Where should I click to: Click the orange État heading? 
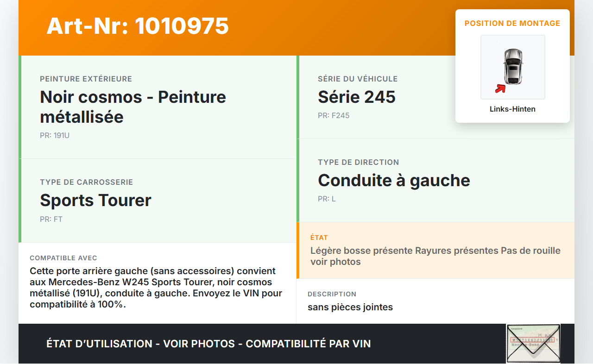(319, 238)
